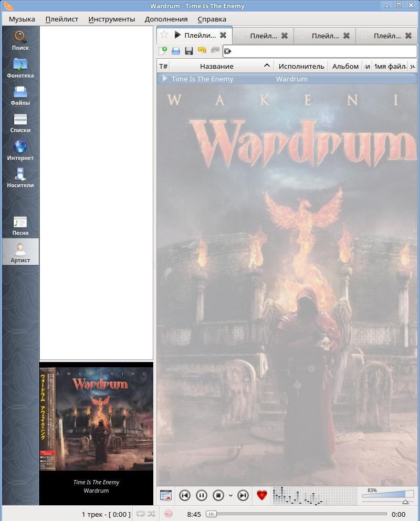Viewport: 420px width, 521px height.
Task: Sort by the Название column header
Action: pyautogui.click(x=222, y=66)
